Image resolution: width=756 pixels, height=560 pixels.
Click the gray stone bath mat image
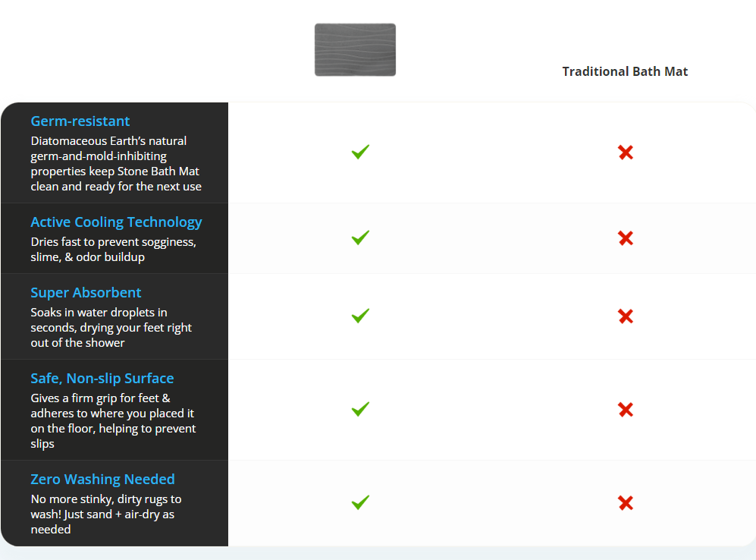(x=355, y=50)
